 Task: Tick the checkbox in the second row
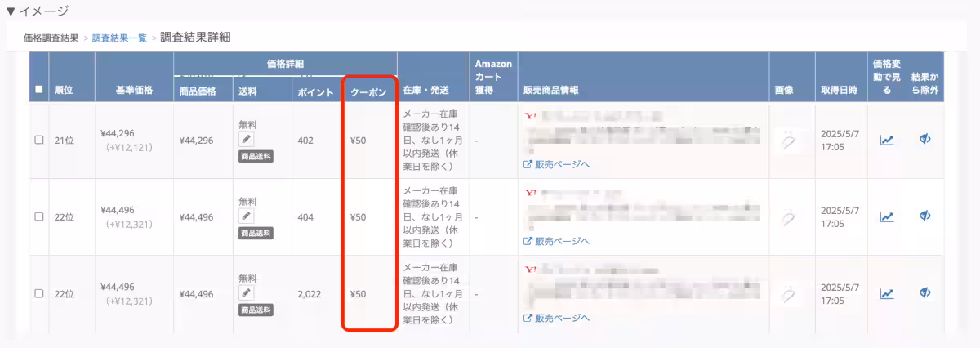tap(39, 216)
